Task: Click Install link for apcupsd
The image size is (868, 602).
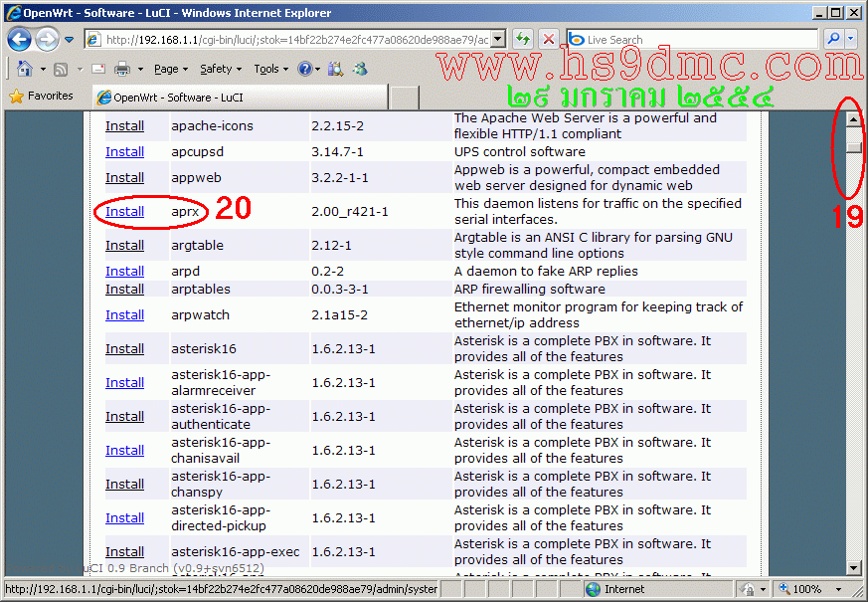Action: [124, 152]
